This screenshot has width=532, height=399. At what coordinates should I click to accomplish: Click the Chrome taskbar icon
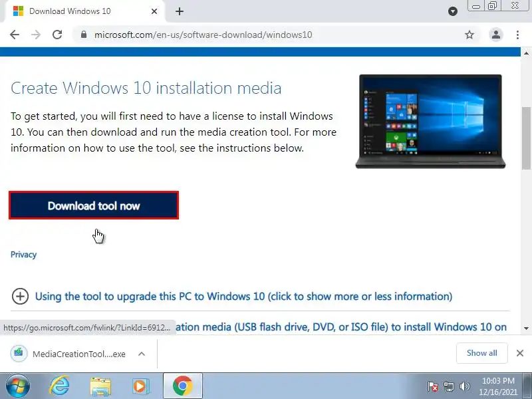(182, 386)
